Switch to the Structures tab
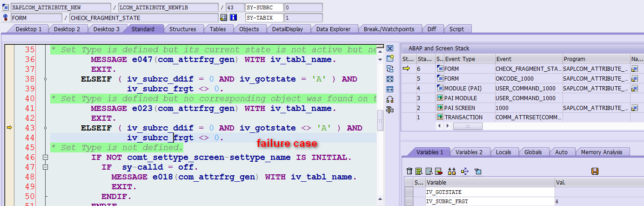The image size is (644, 206). [182, 29]
